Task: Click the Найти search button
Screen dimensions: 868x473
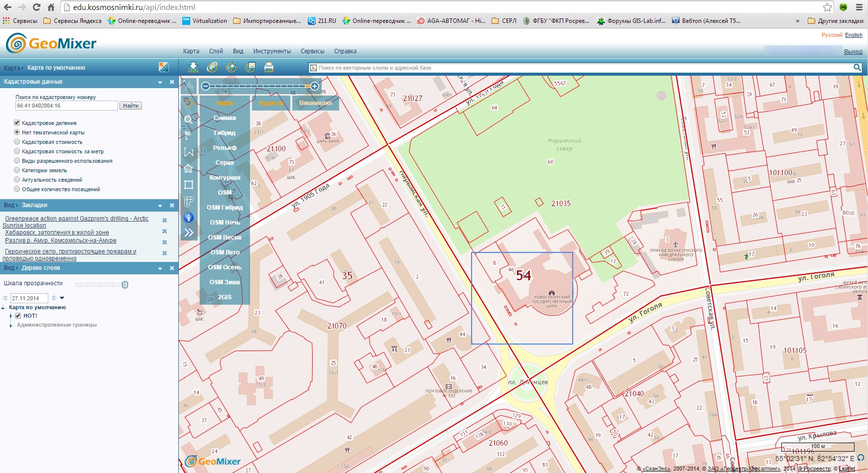Action: (130, 106)
